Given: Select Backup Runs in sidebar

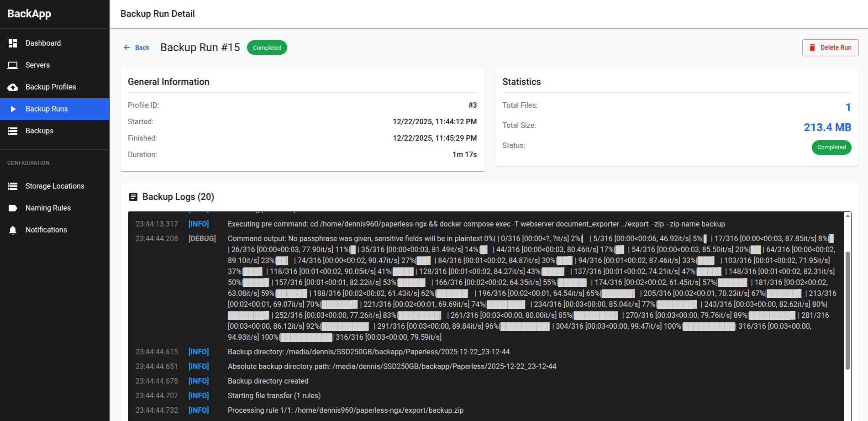Looking at the screenshot, I should 55,109.
